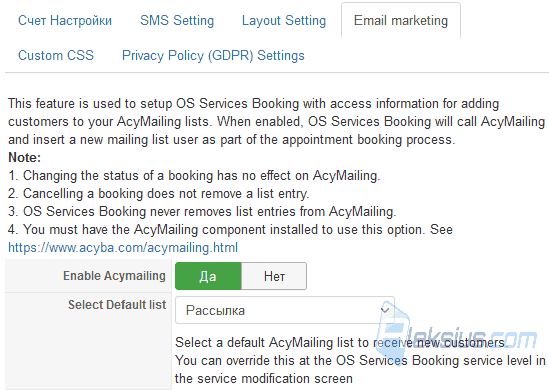Image resolution: width=549 pixels, height=390 pixels.
Task: Click the note about changing booking status
Action: [x=194, y=175]
